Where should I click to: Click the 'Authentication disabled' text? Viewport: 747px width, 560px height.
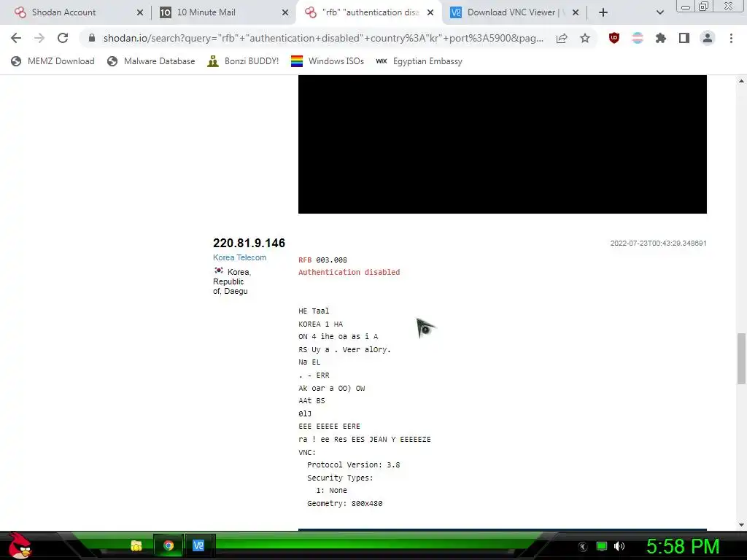(x=349, y=273)
